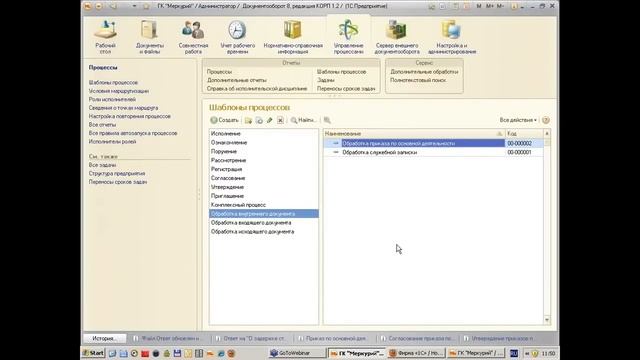640x360 pixels.
Task: Open Все правила автозапуска процессов link
Action: click(x=133, y=133)
